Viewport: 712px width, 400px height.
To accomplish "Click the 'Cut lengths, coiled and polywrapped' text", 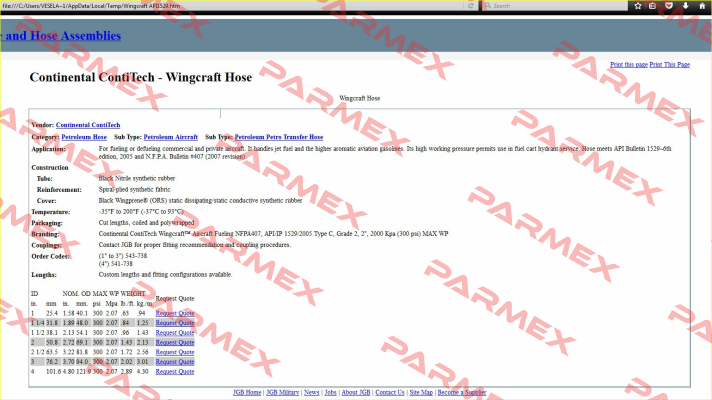I will 146,222.
